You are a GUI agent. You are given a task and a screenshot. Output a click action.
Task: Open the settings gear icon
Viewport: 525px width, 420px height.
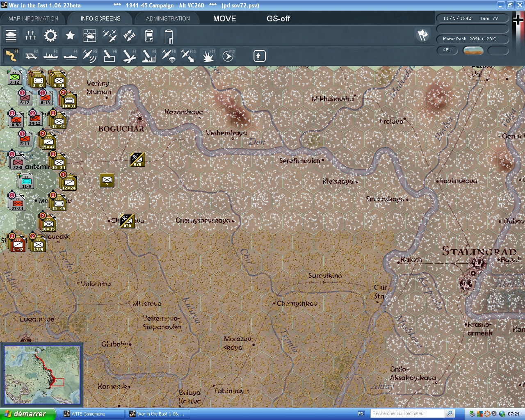pos(50,36)
